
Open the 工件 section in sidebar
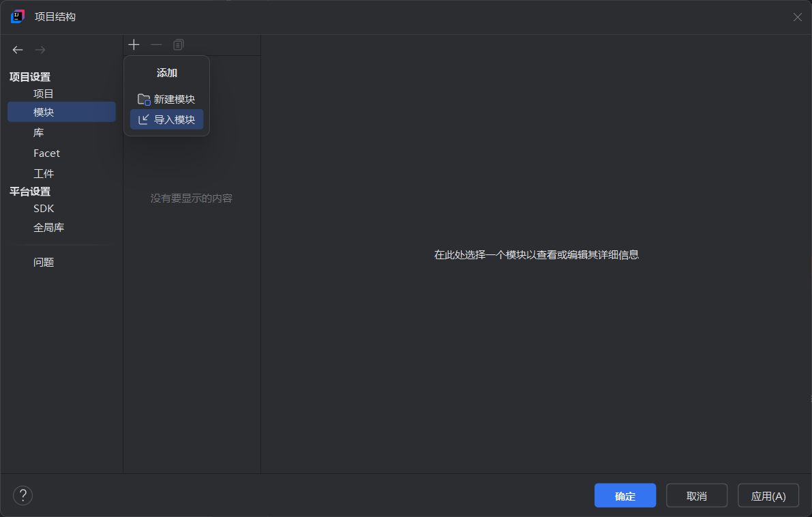(x=44, y=173)
